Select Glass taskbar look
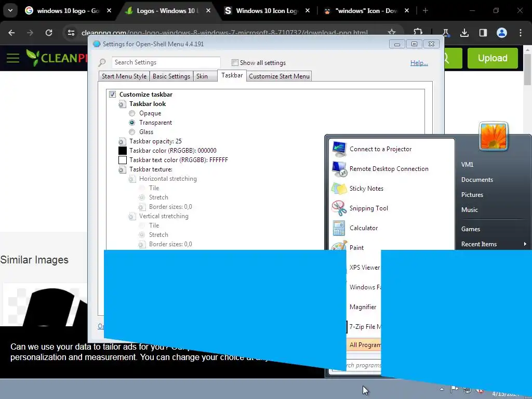The width and height of the screenshot is (532, 399). point(132,132)
